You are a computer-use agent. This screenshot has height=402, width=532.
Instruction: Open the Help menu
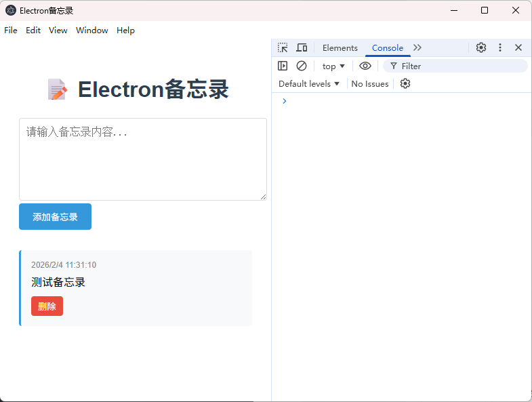point(125,31)
